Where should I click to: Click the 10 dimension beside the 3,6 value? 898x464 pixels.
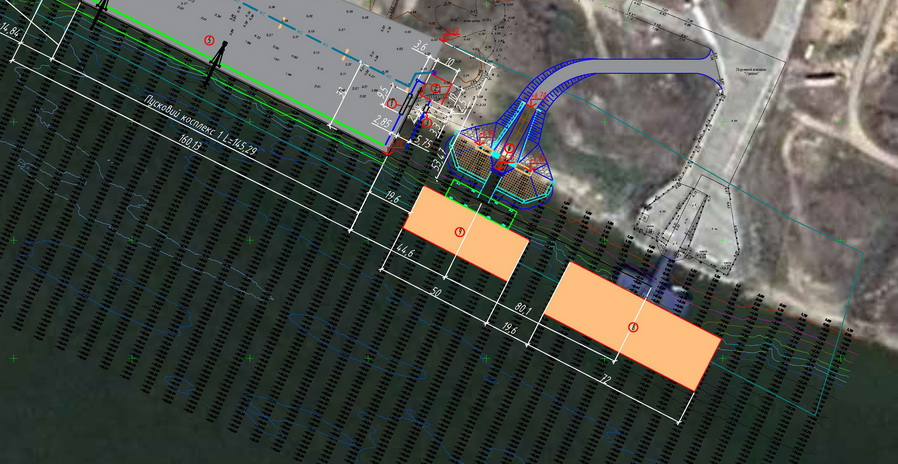pos(450,61)
